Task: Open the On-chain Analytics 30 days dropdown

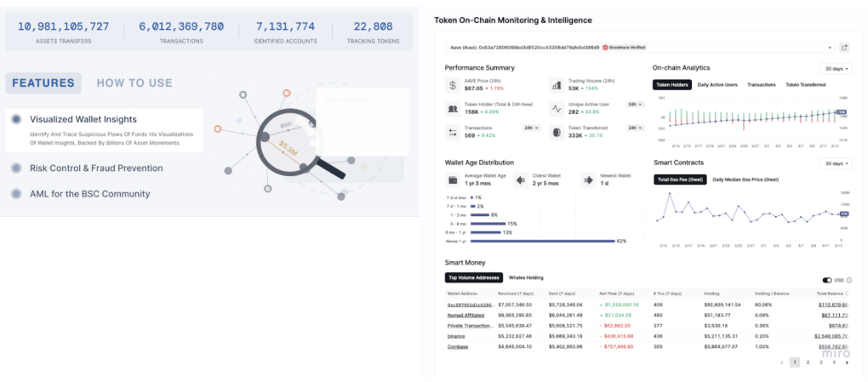Action: (835, 68)
